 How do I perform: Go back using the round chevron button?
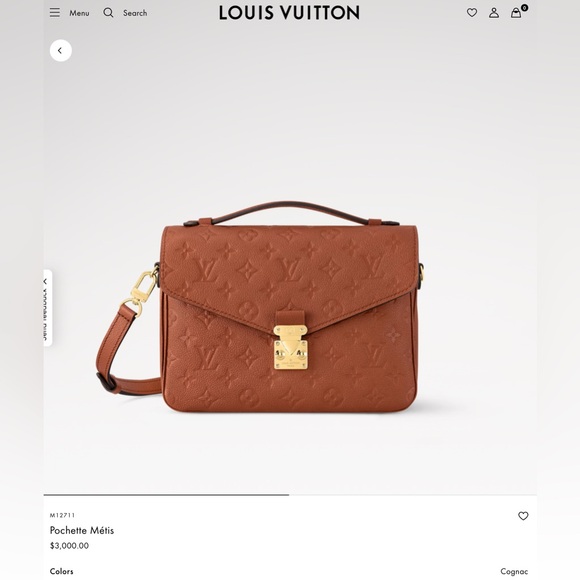coord(61,51)
